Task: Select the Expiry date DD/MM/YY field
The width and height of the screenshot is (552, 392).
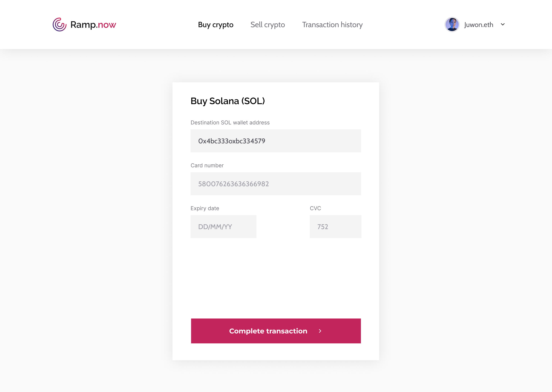Action: click(x=223, y=227)
